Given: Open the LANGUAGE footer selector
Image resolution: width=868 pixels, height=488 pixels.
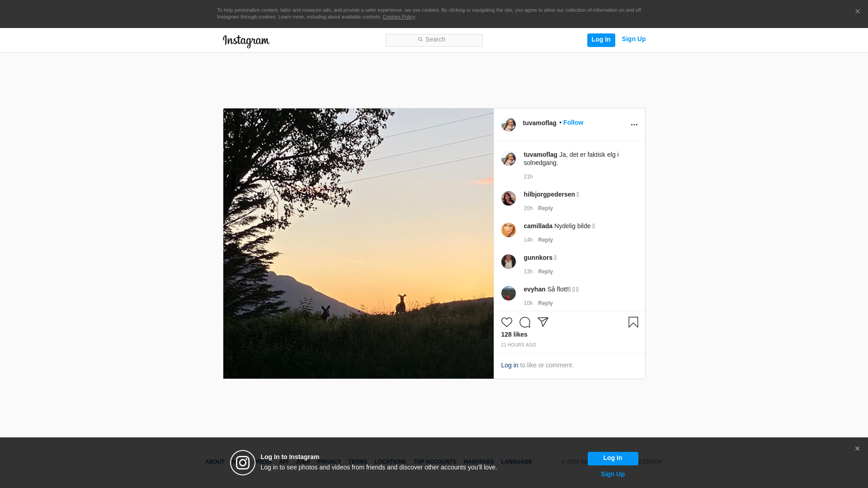Looking at the screenshot, I should pos(516,462).
